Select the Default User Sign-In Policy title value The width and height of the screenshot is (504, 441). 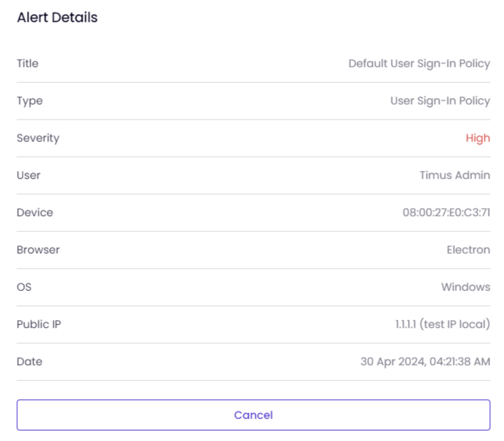pos(419,64)
